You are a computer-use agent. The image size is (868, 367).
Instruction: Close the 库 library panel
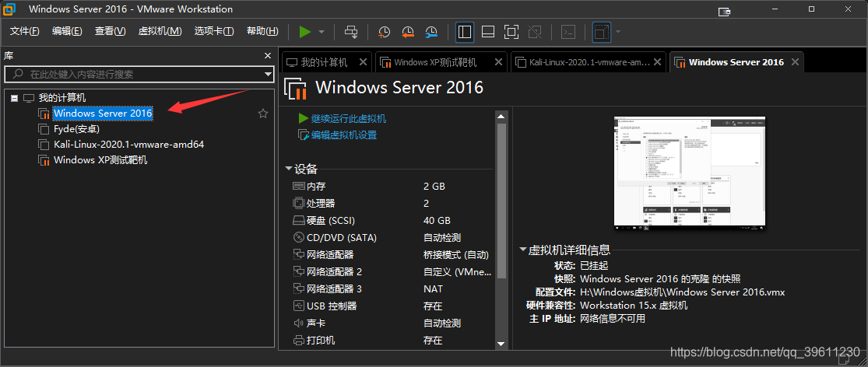coord(267,55)
